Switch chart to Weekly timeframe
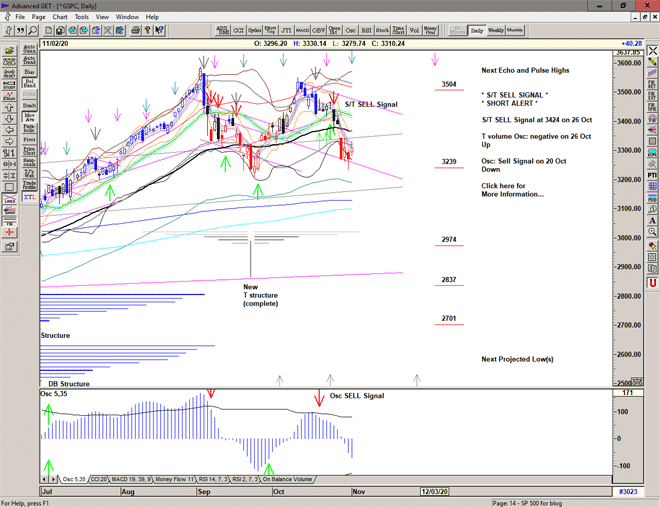The height and width of the screenshot is (507, 660). [x=495, y=31]
